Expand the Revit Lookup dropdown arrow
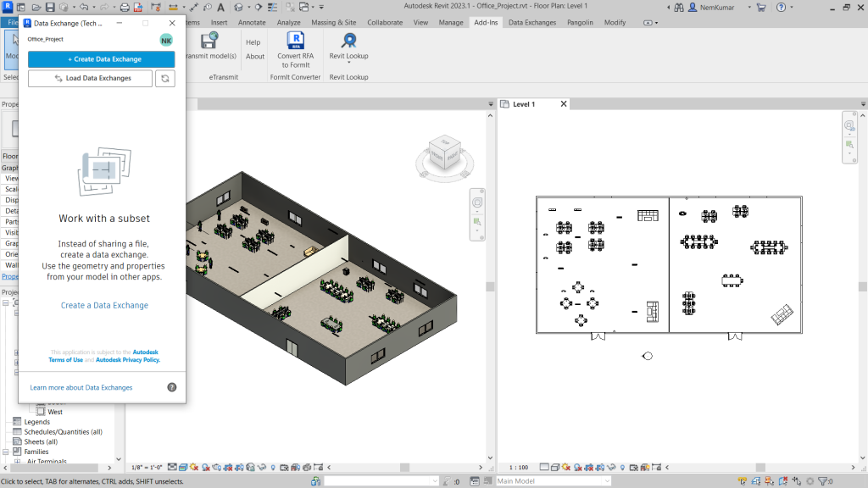Image resolution: width=868 pixels, height=488 pixels. 348,63
